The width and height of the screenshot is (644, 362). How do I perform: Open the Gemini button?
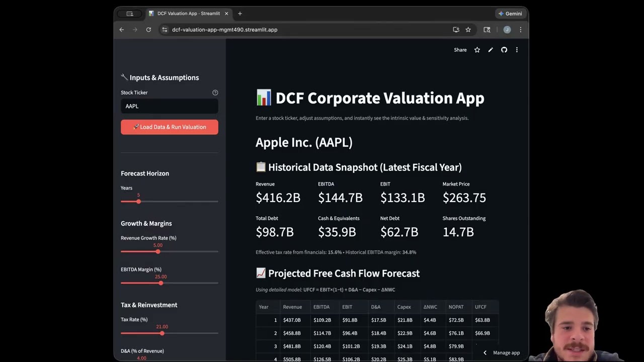click(x=510, y=14)
